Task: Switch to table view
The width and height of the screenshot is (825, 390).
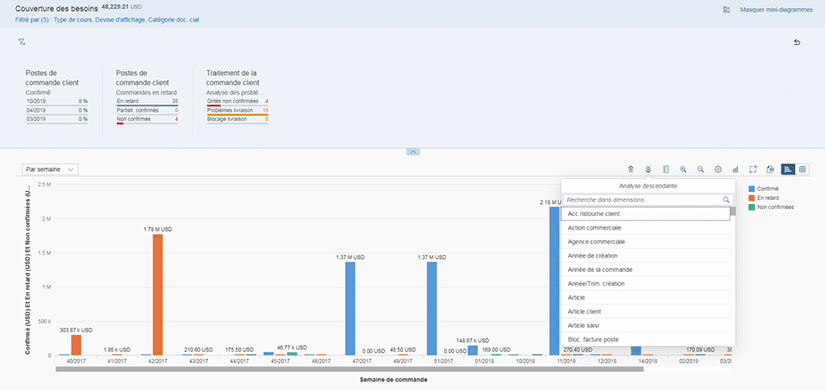Action: 802,169
